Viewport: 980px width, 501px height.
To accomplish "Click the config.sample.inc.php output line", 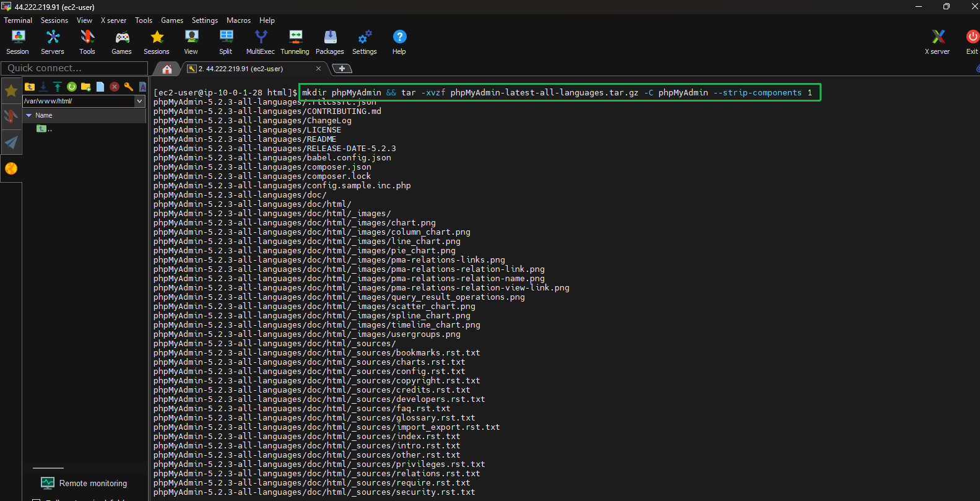I will pyautogui.click(x=282, y=186).
